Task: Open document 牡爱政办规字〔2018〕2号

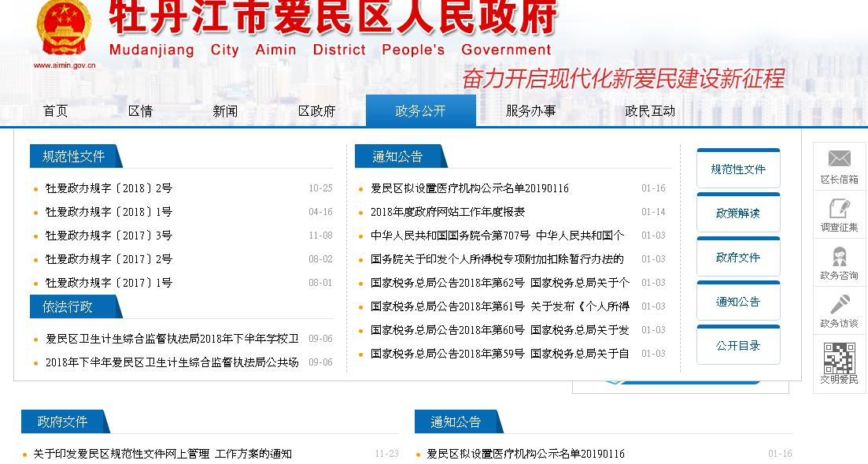Action: tap(109, 188)
